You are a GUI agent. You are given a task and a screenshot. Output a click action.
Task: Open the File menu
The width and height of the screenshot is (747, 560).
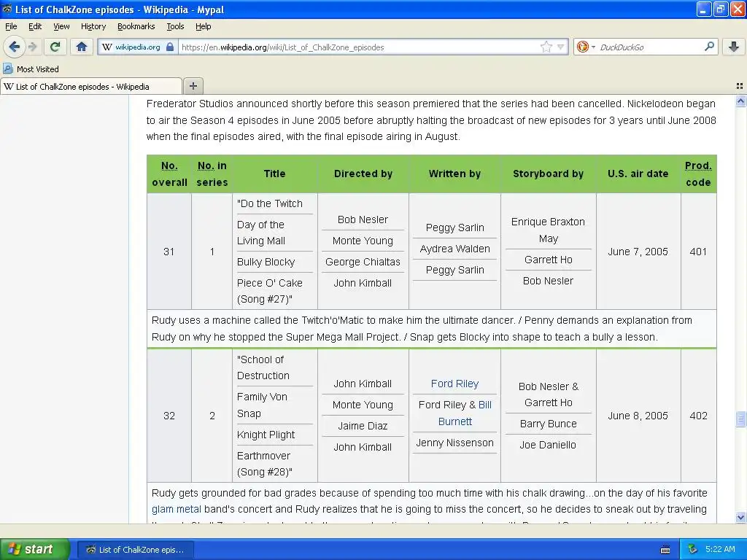pos(11,26)
